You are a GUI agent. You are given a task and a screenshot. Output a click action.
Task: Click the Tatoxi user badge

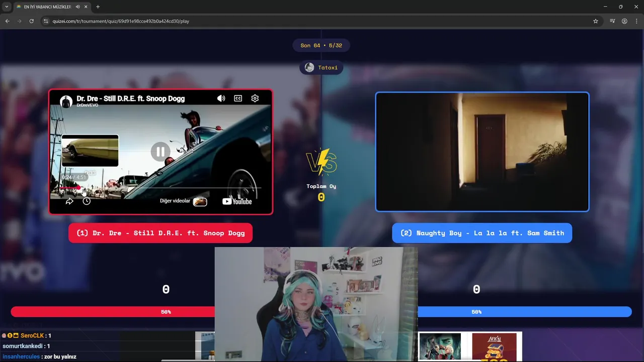pyautogui.click(x=321, y=67)
